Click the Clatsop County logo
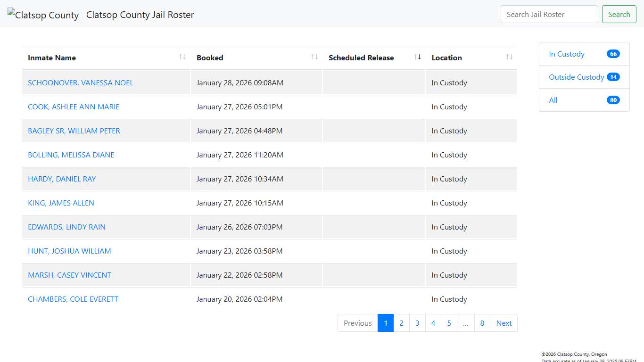This screenshot has height=362, width=644. (x=42, y=15)
